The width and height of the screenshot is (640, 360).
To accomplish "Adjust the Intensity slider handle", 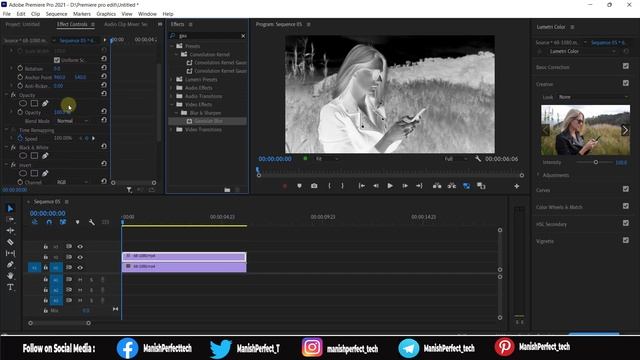I will click(596, 162).
